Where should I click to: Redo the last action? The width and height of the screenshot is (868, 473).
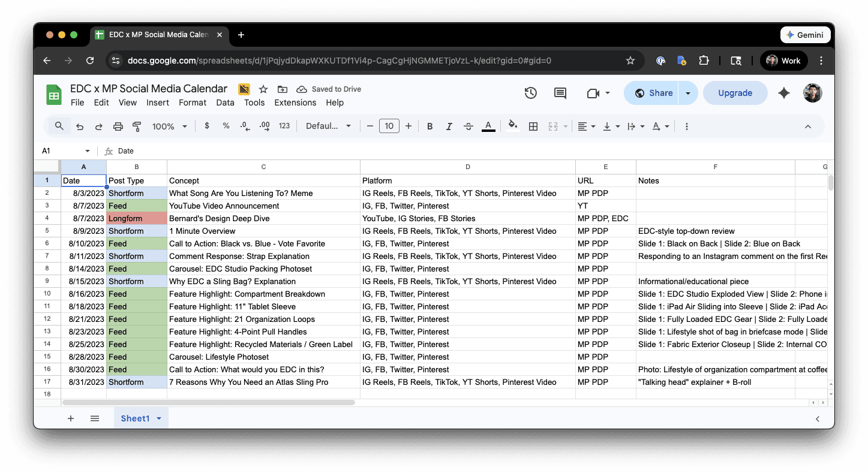click(x=98, y=126)
